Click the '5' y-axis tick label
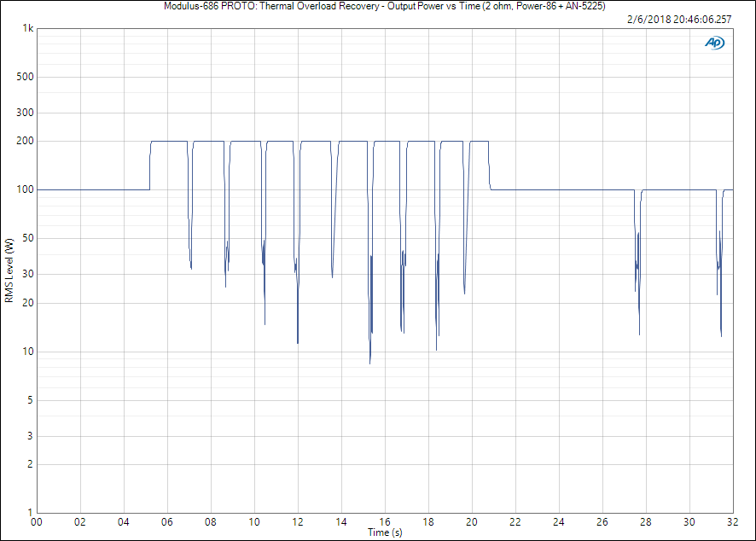Screen dimensions: 756x541 31,399
